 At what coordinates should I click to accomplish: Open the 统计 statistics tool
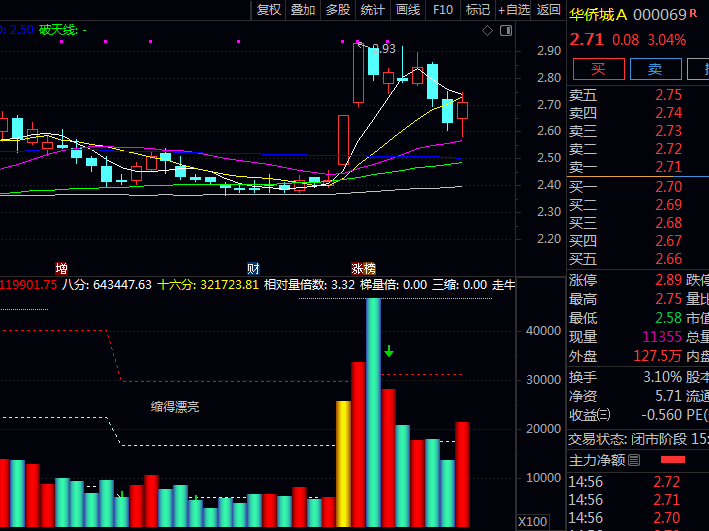click(x=373, y=9)
